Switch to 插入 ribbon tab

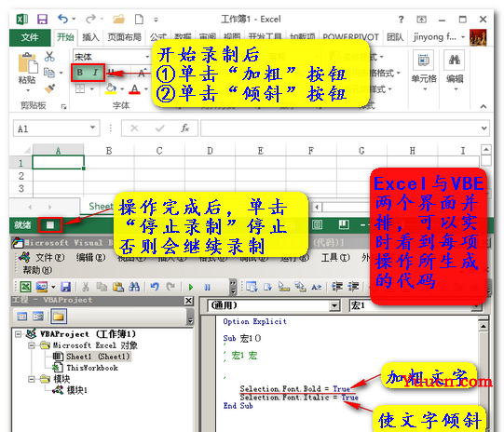[x=90, y=37]
